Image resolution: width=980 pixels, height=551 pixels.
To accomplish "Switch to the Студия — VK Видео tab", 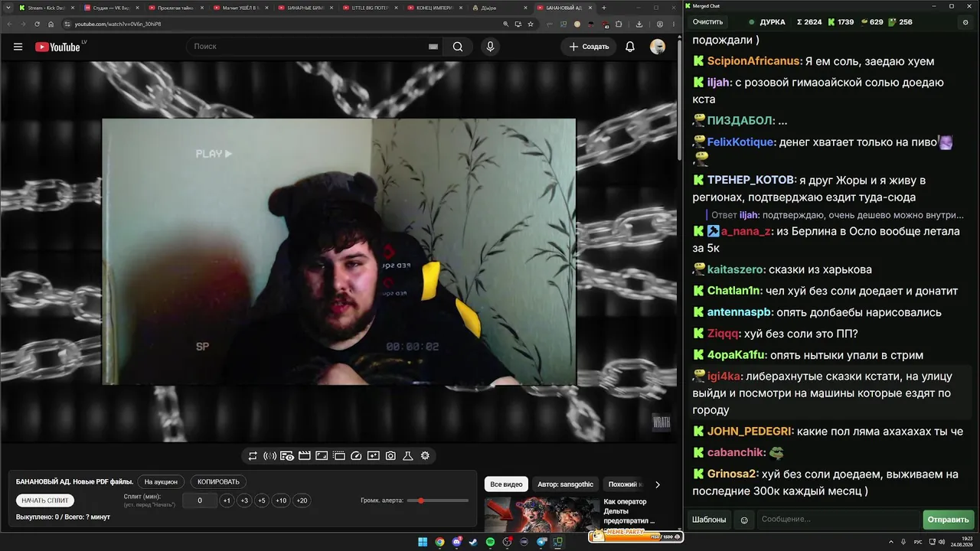I will coord(109,8).
